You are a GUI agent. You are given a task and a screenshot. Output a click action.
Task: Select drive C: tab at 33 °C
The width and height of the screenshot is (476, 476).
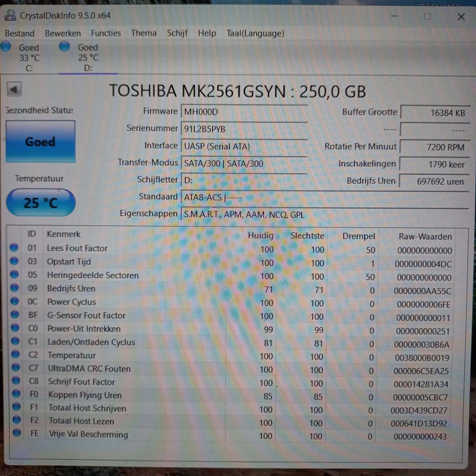(29, 58)
